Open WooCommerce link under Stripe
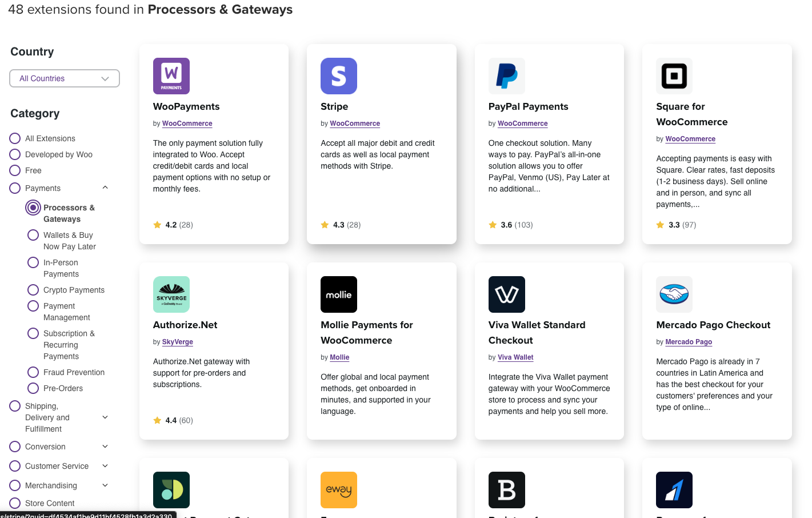Viewport: 812px width, 518px height. [355, 123]
